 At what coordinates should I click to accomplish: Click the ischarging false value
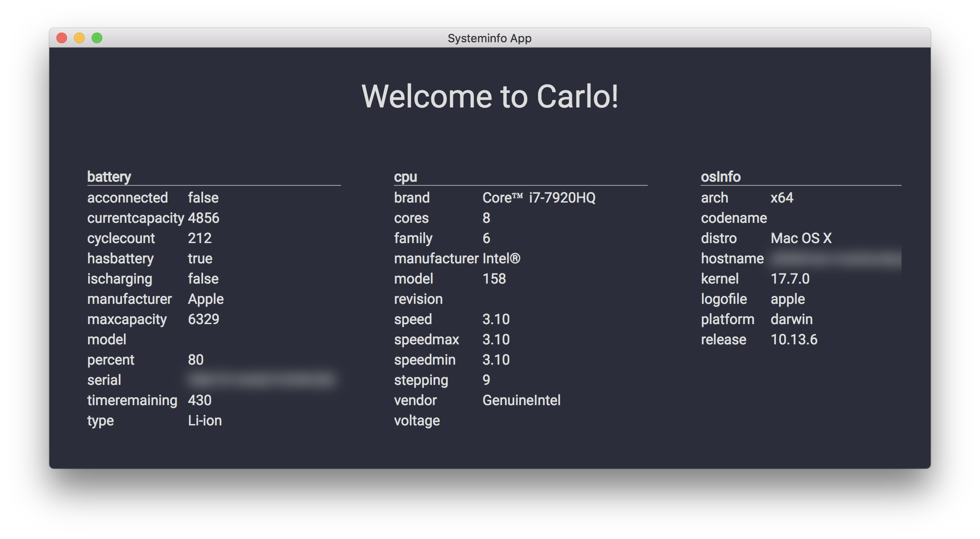203,278
